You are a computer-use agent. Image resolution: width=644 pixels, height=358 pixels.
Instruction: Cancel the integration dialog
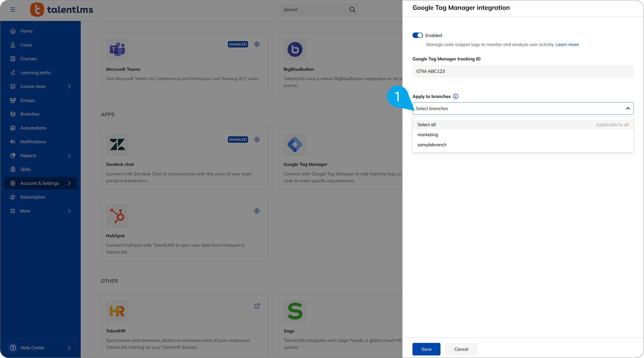click(461, 349)
